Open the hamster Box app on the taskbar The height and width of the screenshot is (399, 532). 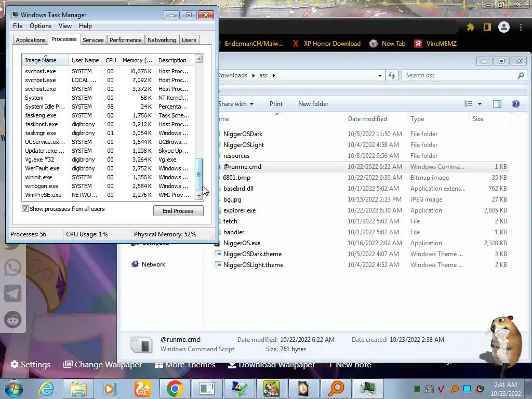point(271,389)
